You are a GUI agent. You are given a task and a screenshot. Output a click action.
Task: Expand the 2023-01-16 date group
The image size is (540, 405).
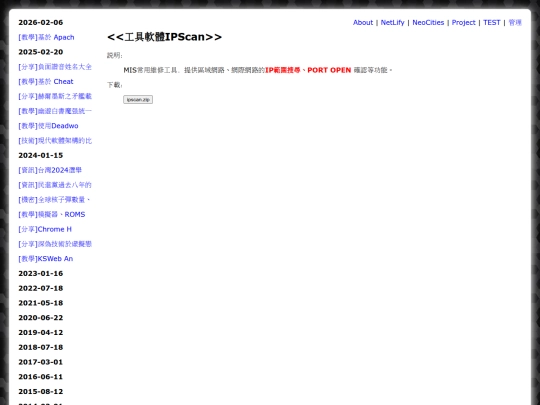41,273
